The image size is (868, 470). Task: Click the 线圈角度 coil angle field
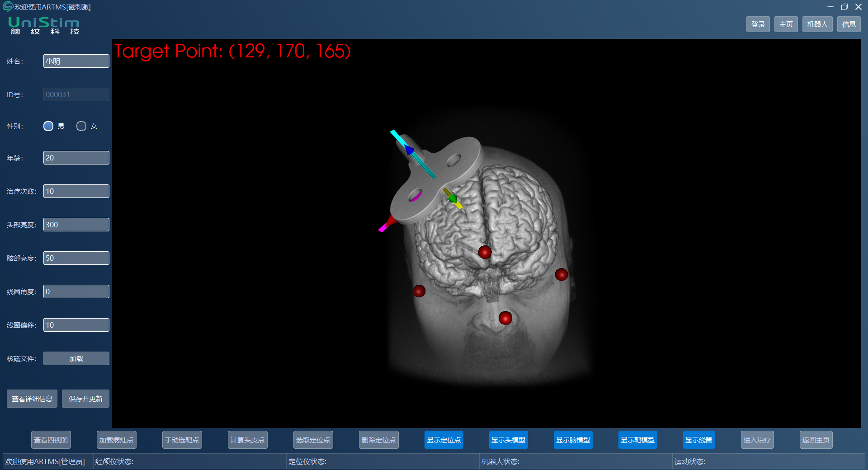(76, 291)
